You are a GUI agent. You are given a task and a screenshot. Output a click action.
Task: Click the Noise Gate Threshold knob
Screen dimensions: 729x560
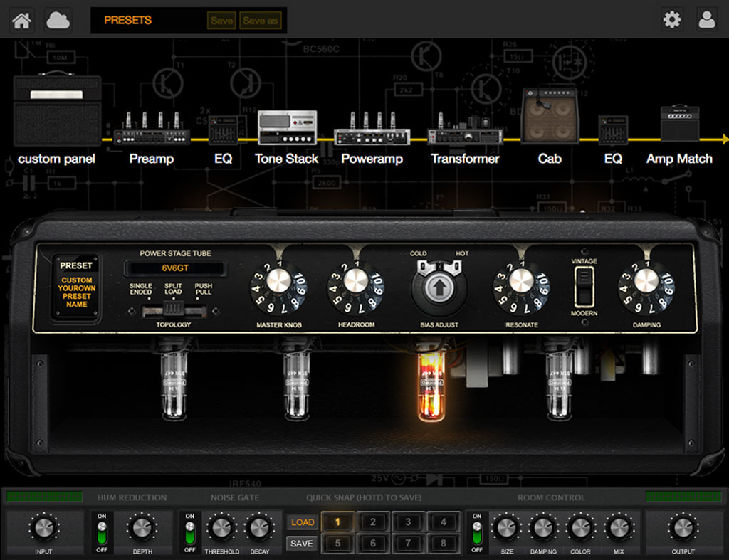pyautogui.click(x=222, y=528)
